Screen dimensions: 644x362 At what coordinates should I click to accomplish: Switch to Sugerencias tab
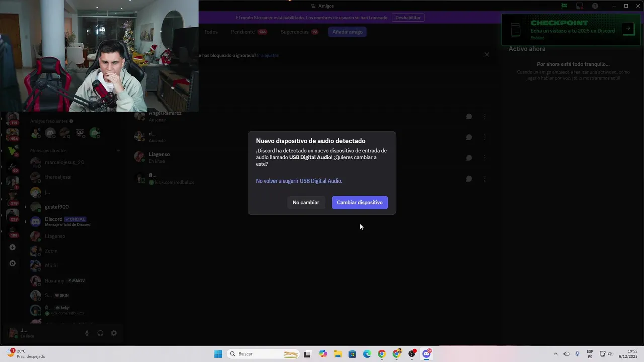click(299, 32)
